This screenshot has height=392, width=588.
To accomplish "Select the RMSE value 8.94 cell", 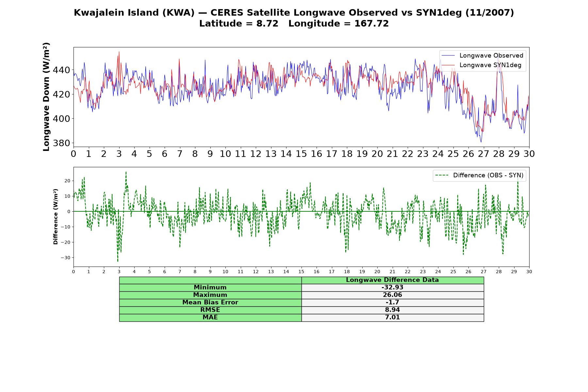I will tap(393, 310).
